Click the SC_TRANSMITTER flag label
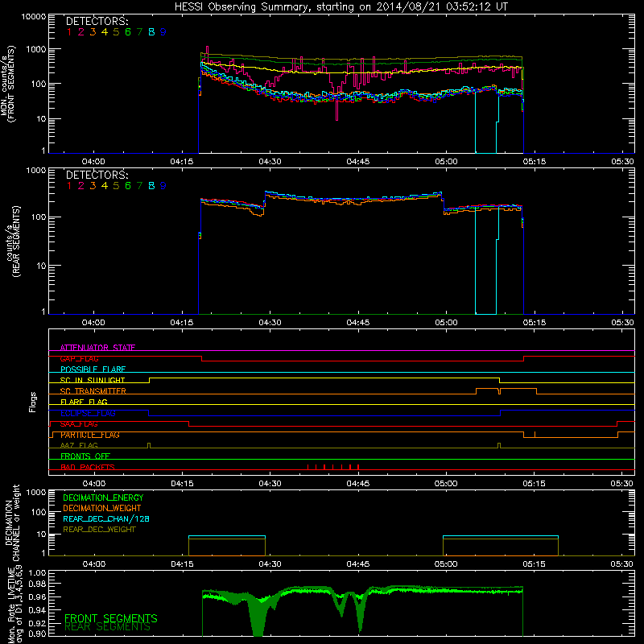The height and width of the screenshot is (644, 644). [x=93, y=391]
